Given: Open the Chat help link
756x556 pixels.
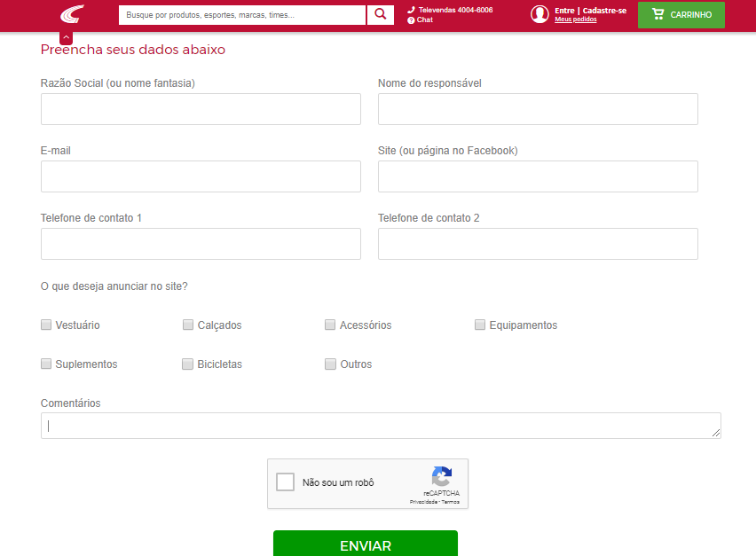Looking at the screenshot, I should (424, 20).
